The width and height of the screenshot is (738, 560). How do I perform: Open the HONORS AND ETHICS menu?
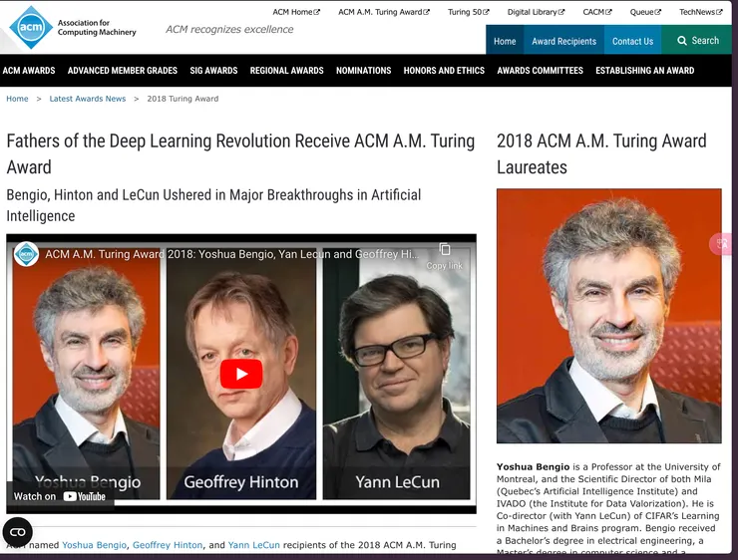[444, 71]
